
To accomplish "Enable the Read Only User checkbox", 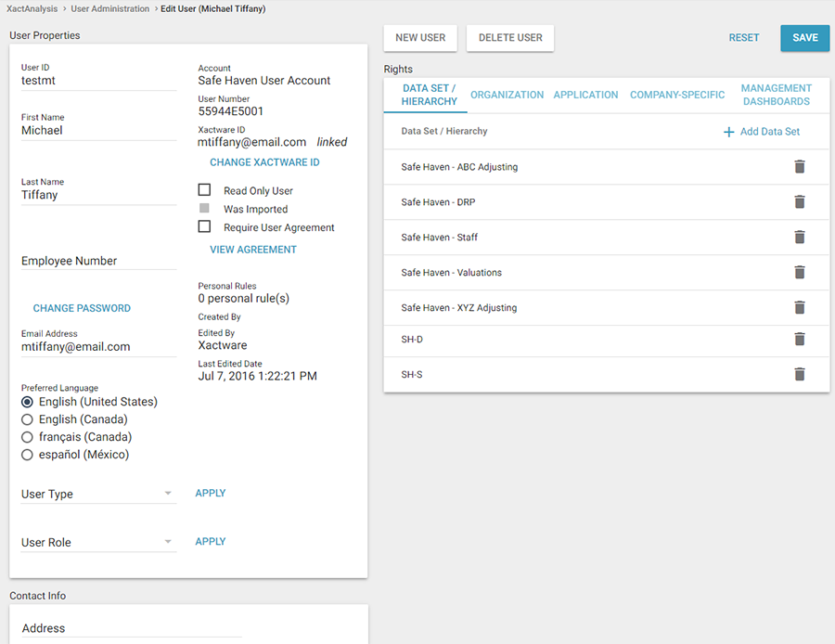I will pyautogui.click(x=205, y=190).
